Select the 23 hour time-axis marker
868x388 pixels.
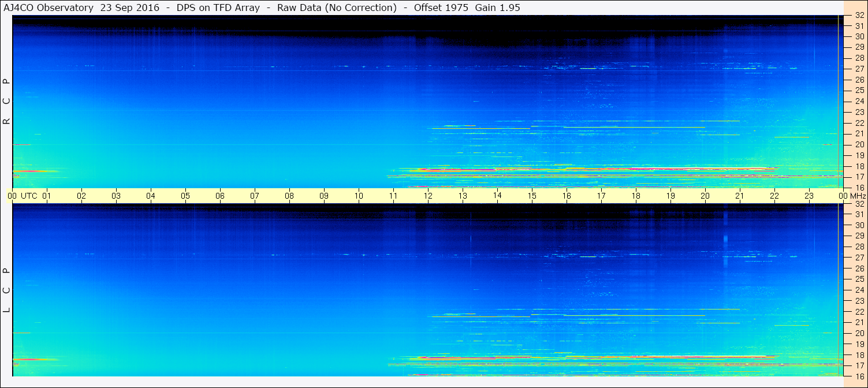[x=809, y=196]
